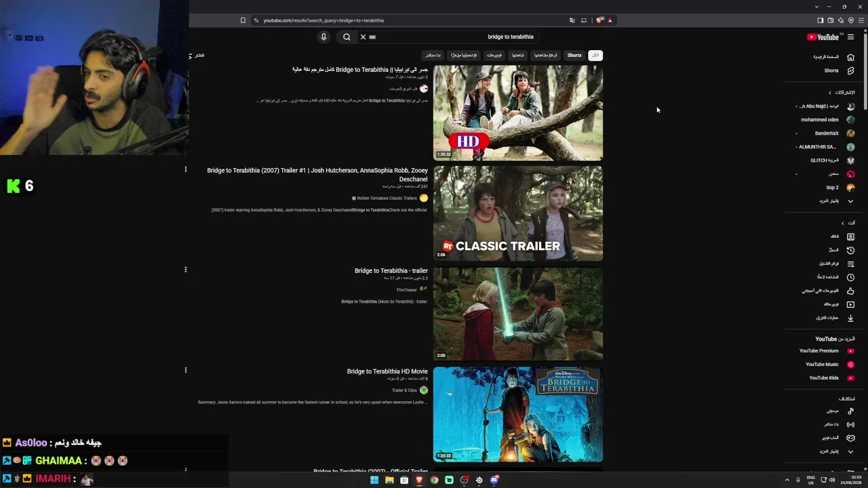Open the Music explore icon in sidebar

click(x=850, y=411)
